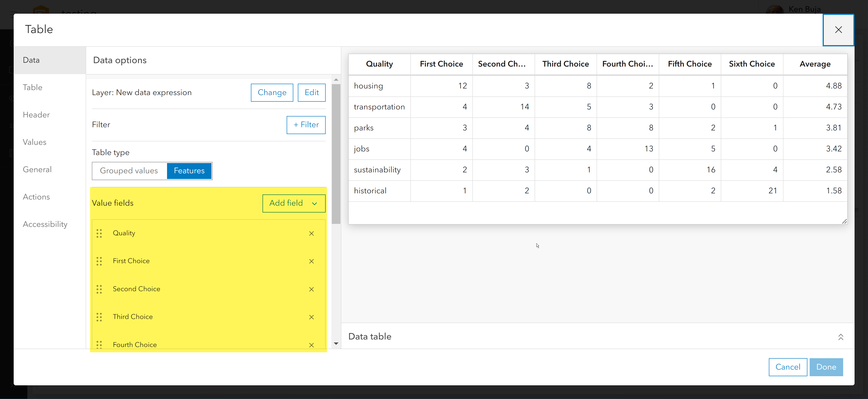Screen dimensions: 868x399
Task: Open the Add field dropdown
Action: coord(294,203)
